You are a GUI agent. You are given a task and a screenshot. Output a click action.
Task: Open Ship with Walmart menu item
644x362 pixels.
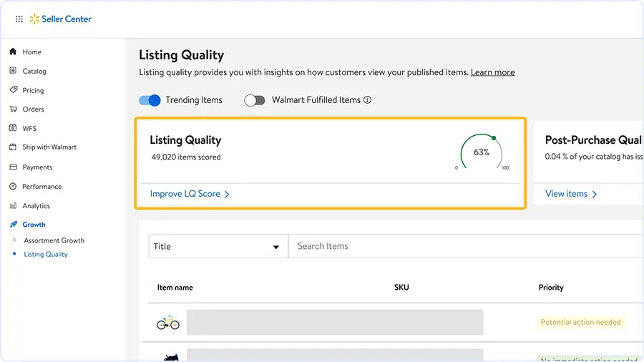49,147
